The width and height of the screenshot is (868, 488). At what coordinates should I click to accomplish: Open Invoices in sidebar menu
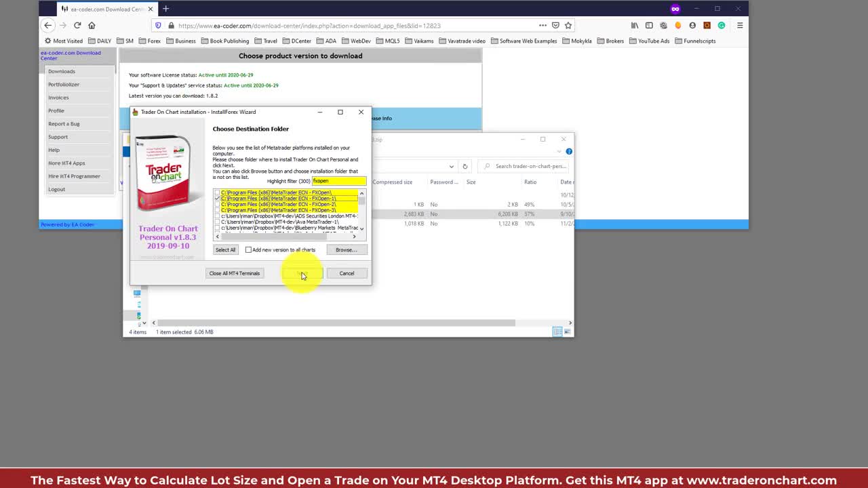pyautogui.click(x=58, y=98)
